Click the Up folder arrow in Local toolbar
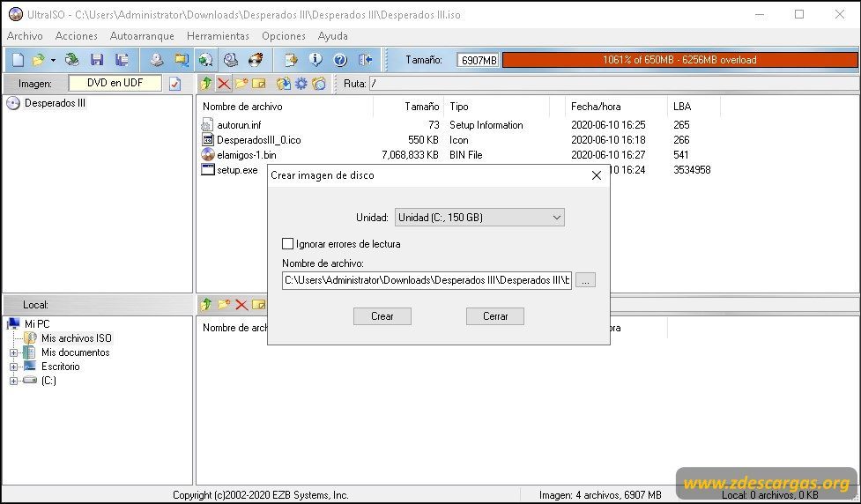This screenshot has width=861, height=504. pyautogui.click(x=206, y=304)
